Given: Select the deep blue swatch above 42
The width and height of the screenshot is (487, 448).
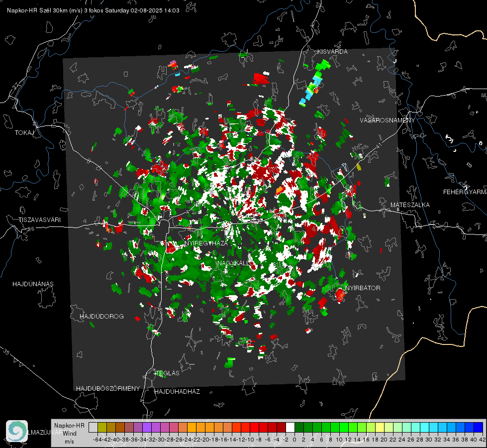Looking at the screenshot, I should [479, 427].
